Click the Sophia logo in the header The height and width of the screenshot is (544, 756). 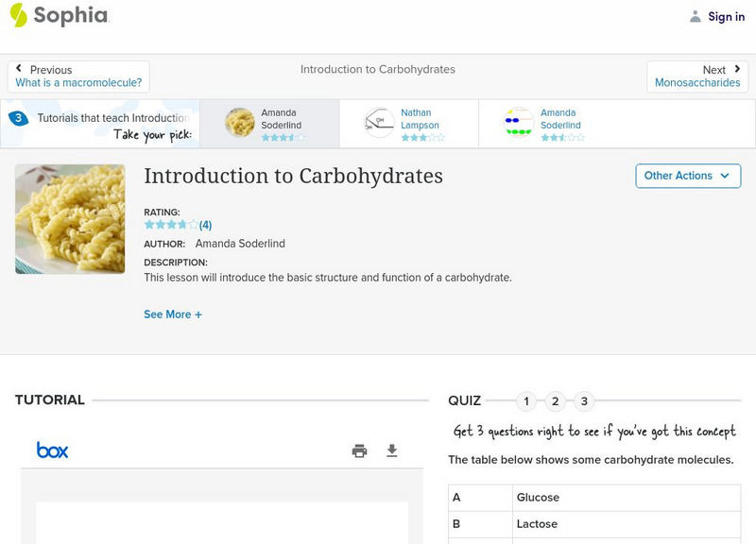tap(59, 16)
